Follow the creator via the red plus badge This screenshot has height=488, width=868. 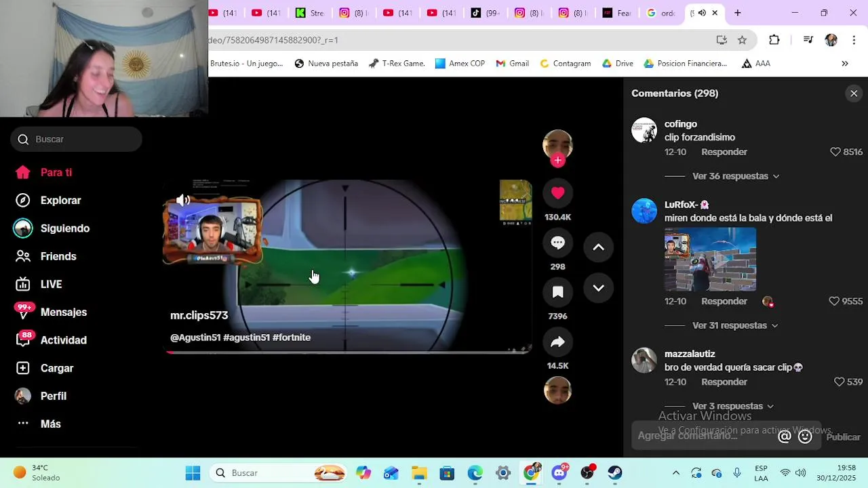click(557, 160)
